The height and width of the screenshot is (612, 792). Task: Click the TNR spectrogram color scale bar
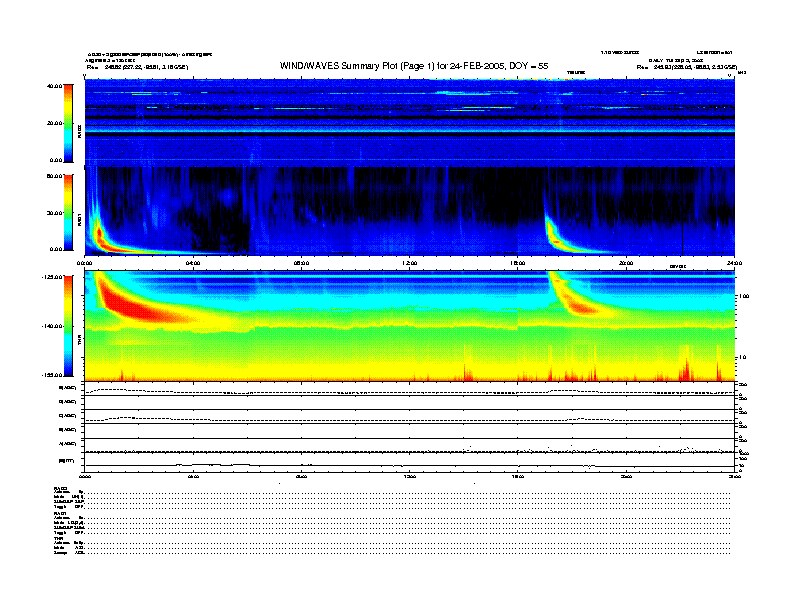point(69,326)
